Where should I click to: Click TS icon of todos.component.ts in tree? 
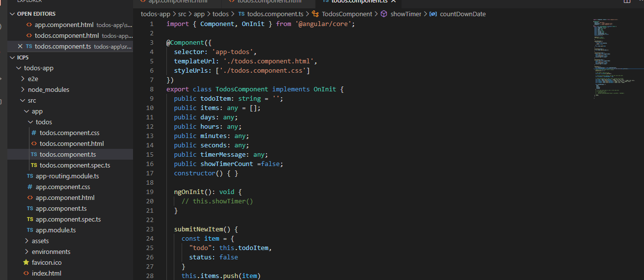pos(34,154)
